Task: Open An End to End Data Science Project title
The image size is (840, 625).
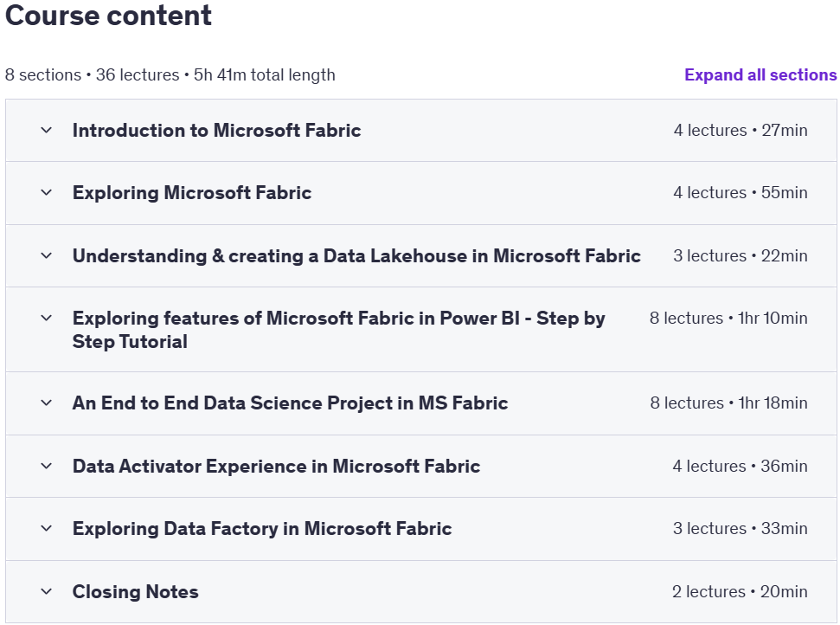Action: pyautogui.click(x=290, y=403)
